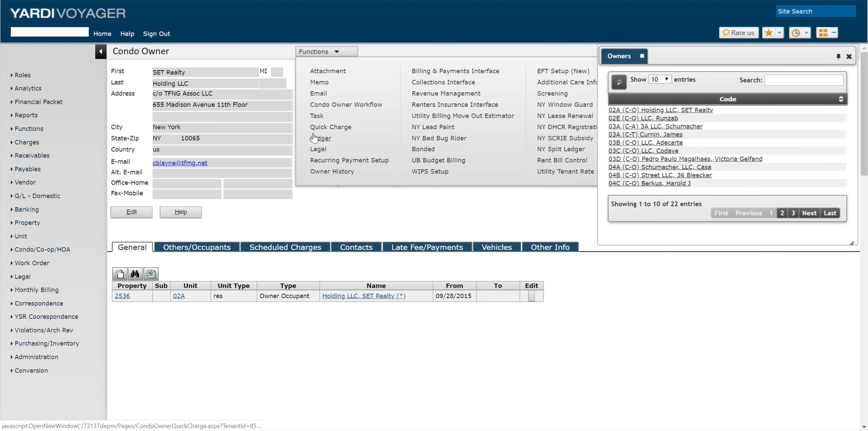Screen dimensions: 868x431
Task: Click the favorites star icon
Action: coord(768,33)
